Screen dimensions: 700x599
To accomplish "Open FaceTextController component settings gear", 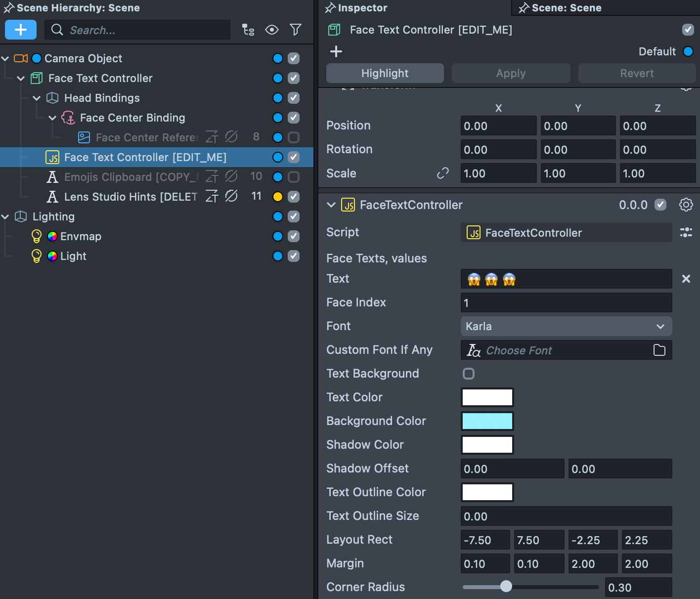I will pyautogui.click(x=686, y=205).
